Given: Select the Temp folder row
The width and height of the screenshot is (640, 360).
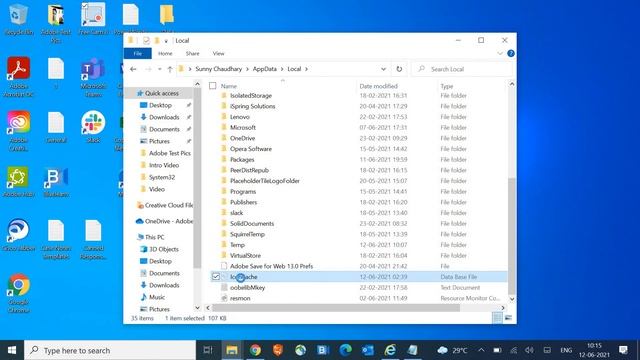Looking at the screenshot, I should point(358,245).
